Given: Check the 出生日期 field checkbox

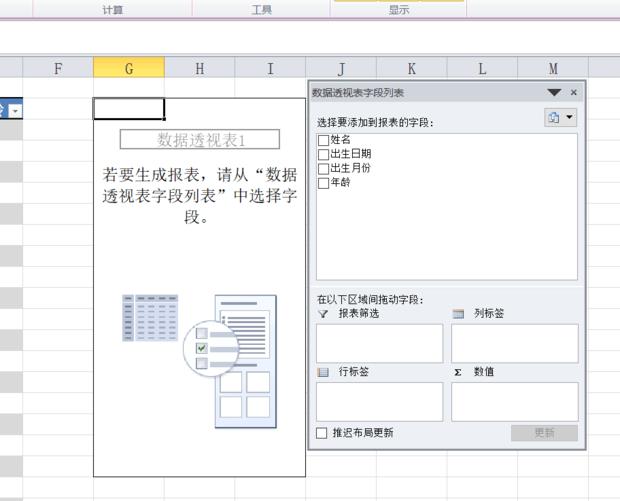Looking at the screenshot, I should point(323,155).
